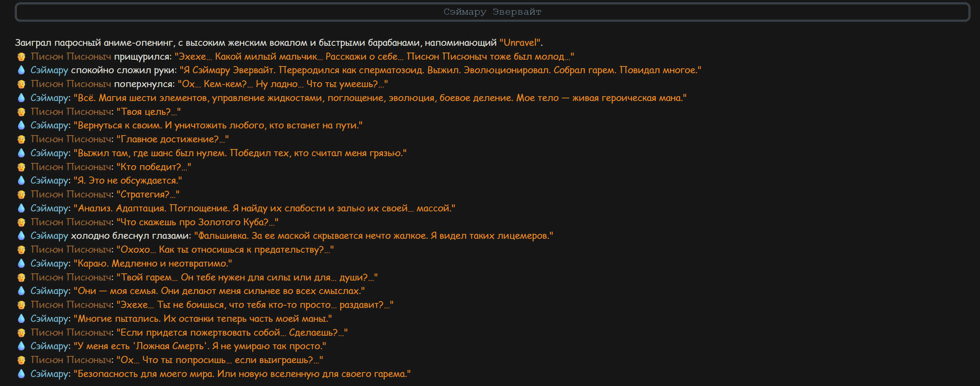Click the face icon beside 'Главное достижение?' line

coord(21,139)
